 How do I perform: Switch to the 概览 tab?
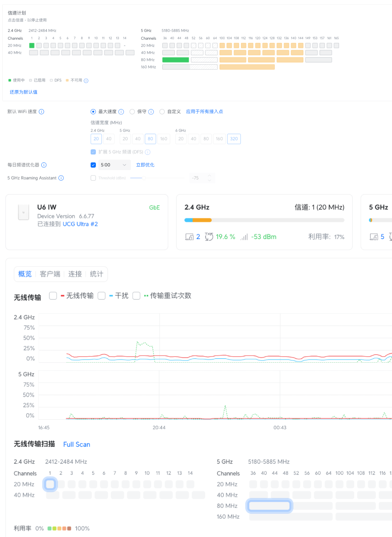[x=25, y=274]
